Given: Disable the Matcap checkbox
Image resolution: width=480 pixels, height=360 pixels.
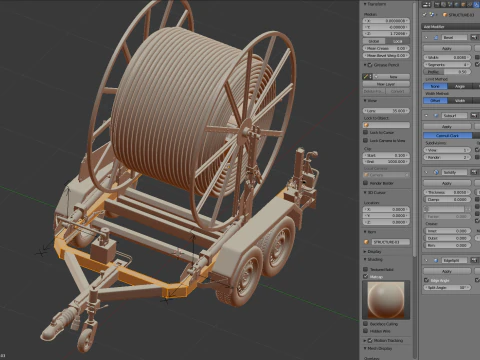Looking at the screenshot, I should (366, 276).
